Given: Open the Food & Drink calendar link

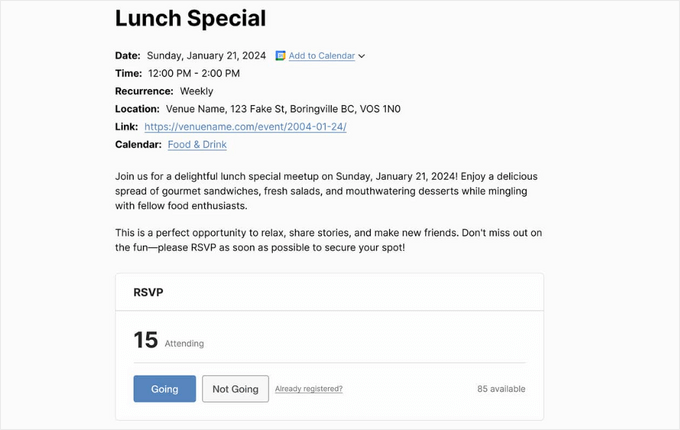Looking at the screenshot, I should pos(197,145).
